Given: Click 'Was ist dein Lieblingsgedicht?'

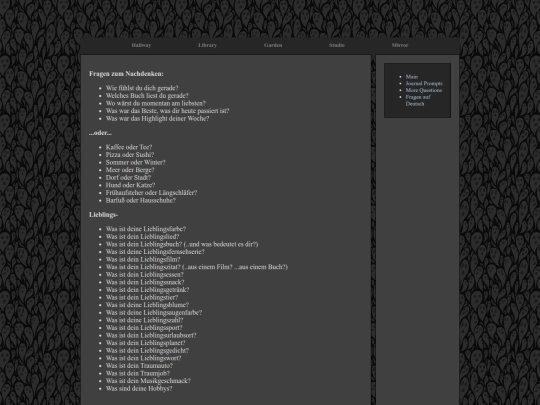Looking at the screenshot, I should 147,350.
